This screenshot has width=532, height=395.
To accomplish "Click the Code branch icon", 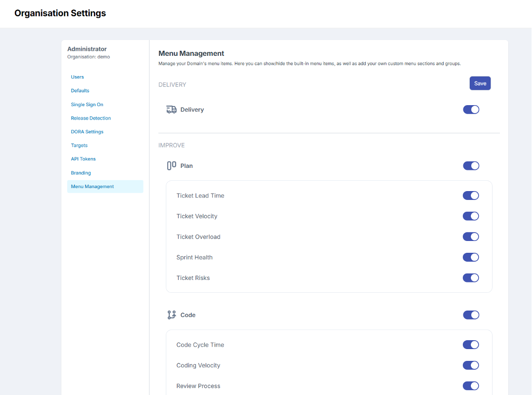I will point(171,315).
